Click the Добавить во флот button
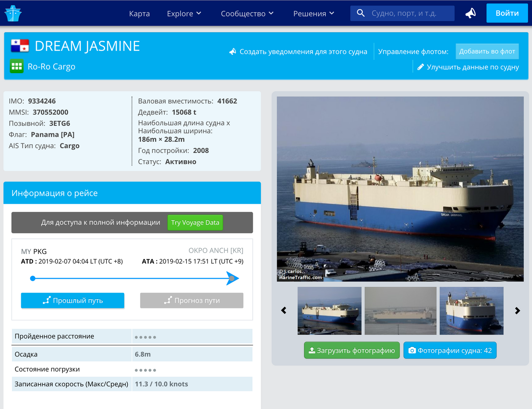Image resolution: width=532 pixels, height=409 pixels. [487, 51]
